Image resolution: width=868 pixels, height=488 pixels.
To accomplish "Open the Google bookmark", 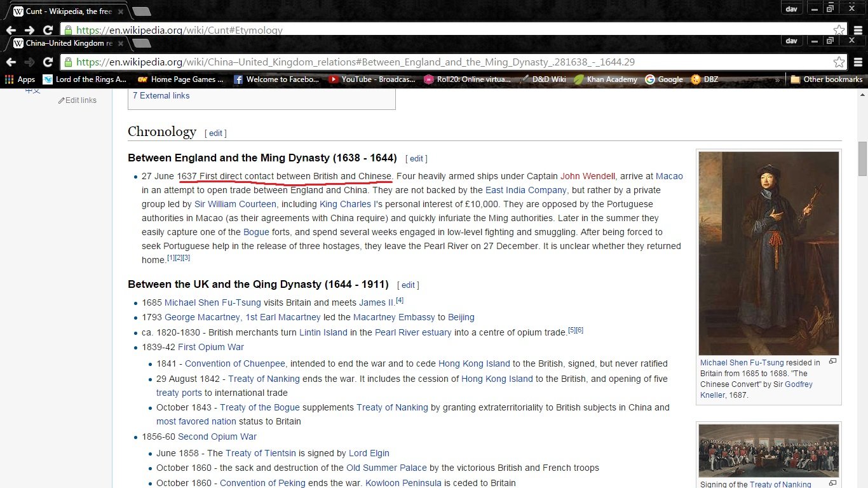I will [x=664, y=79].
